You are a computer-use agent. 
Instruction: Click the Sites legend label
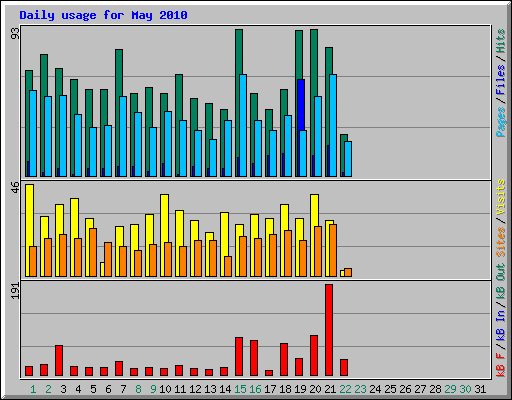point(501,242)
